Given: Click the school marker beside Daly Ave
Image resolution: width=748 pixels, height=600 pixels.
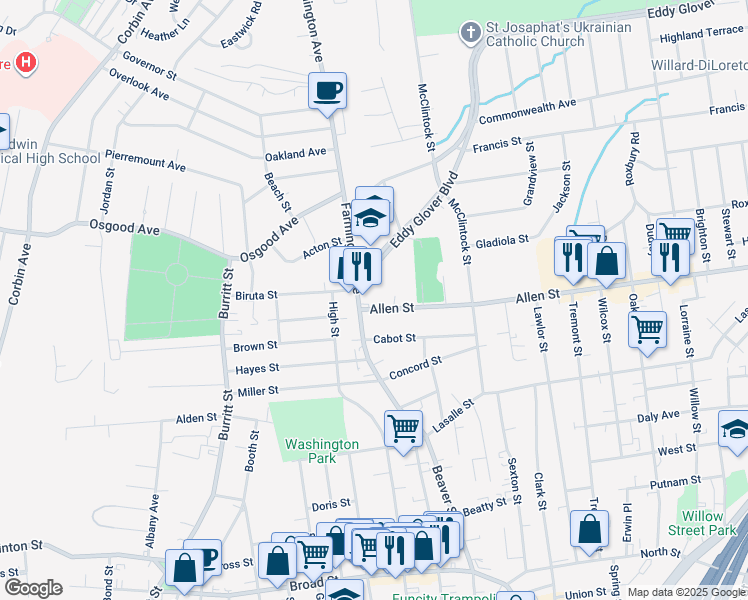Looking at the screenshot, I should point(736,430).
